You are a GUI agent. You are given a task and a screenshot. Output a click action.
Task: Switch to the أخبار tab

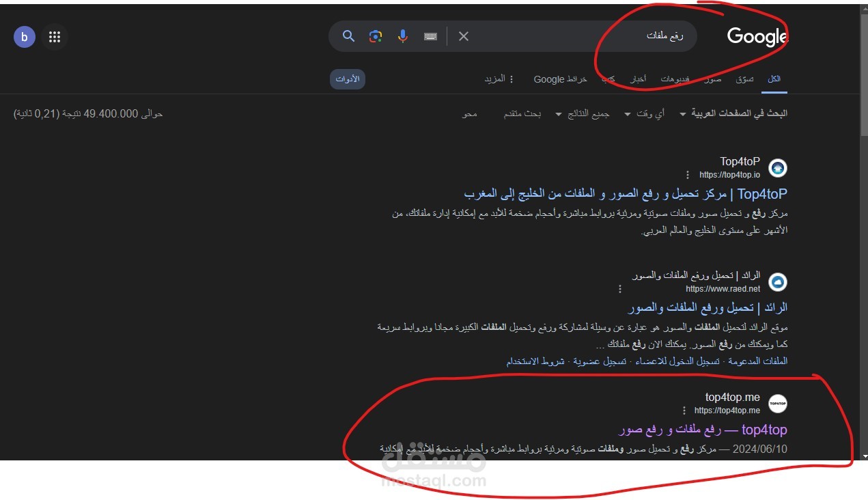(x=639, y=79)
